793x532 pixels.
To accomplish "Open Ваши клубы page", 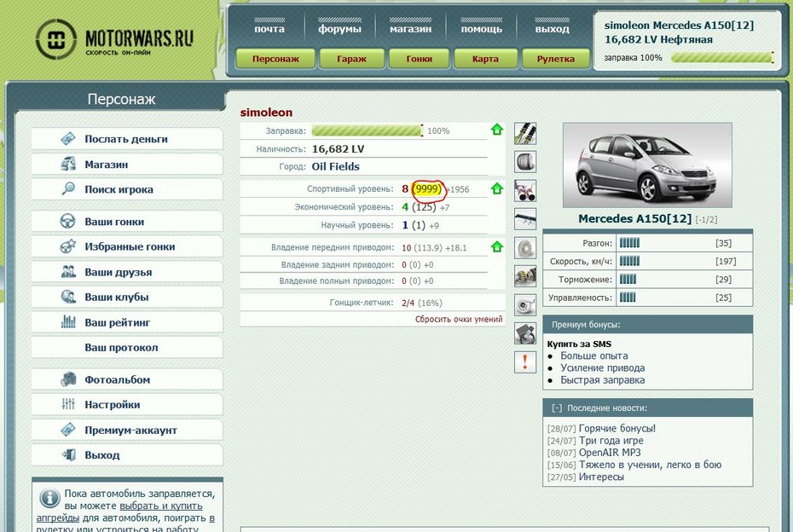I will (x=127, y=298).
